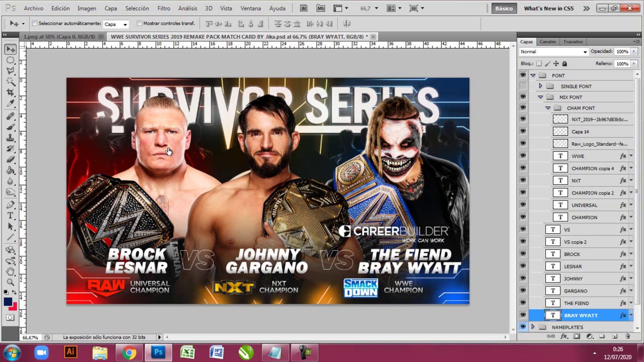
Task: Select the Line shape tool
Action: (x=11, y=237)
